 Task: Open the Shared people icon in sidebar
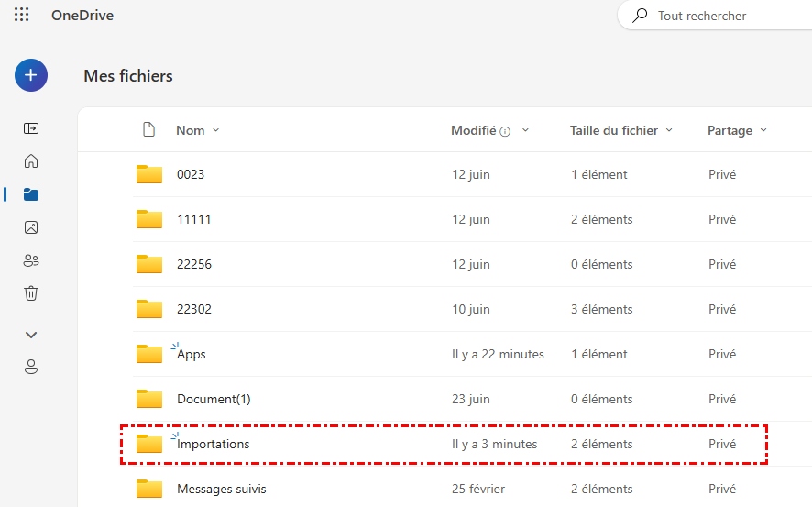(31, 260)
